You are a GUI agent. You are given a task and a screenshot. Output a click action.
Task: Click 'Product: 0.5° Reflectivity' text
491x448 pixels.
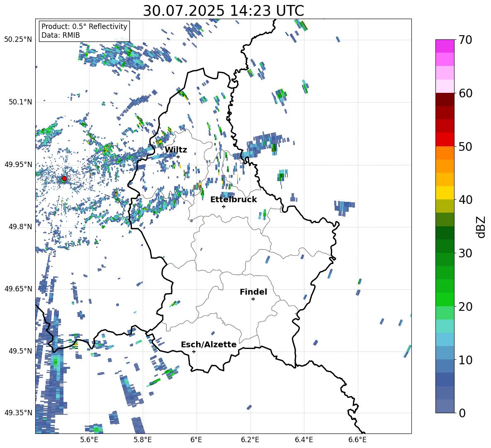tap(84, 27)
